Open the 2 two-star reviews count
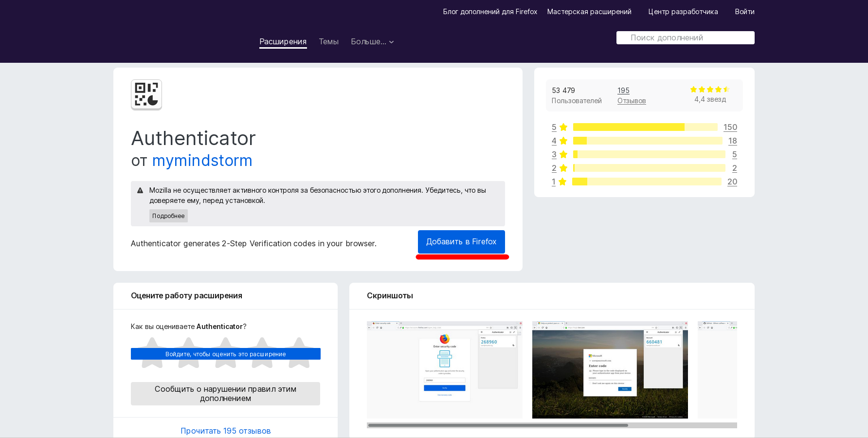The image size is (868, 438). tap(735, 168)
